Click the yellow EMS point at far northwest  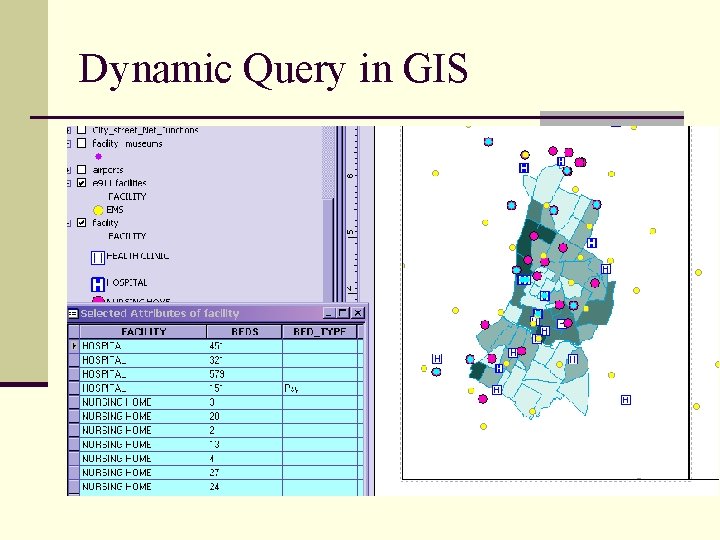tap(435, 173)
